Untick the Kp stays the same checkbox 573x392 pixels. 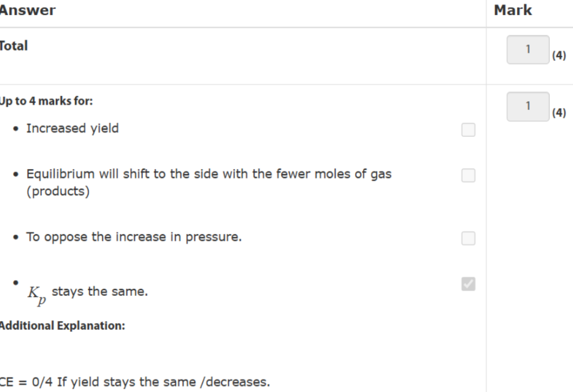click(x=468, y=284)
